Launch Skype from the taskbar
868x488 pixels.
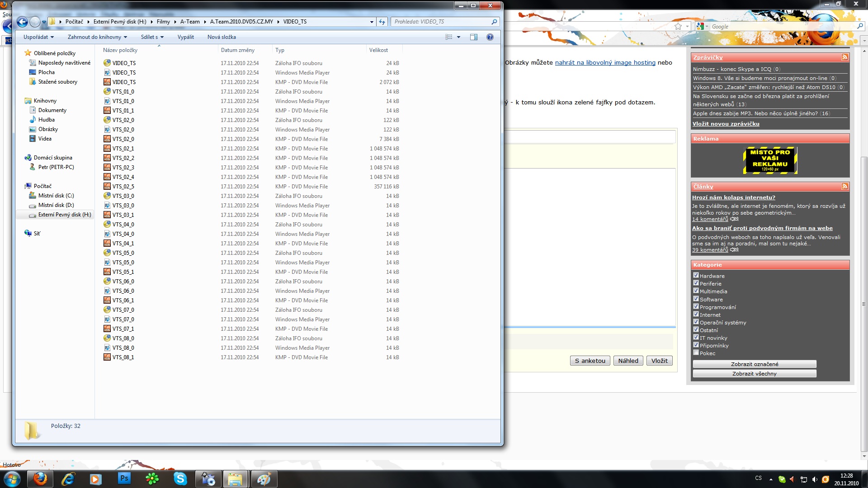180,479
